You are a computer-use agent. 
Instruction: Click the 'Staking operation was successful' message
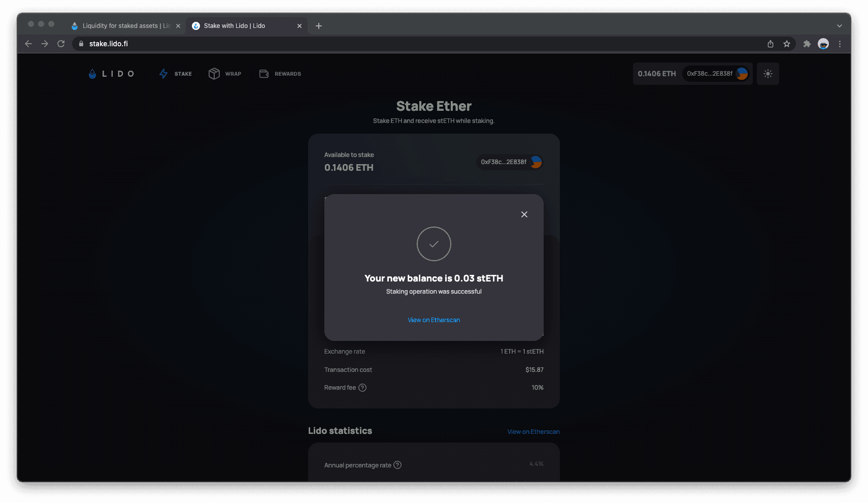(434, 292)
